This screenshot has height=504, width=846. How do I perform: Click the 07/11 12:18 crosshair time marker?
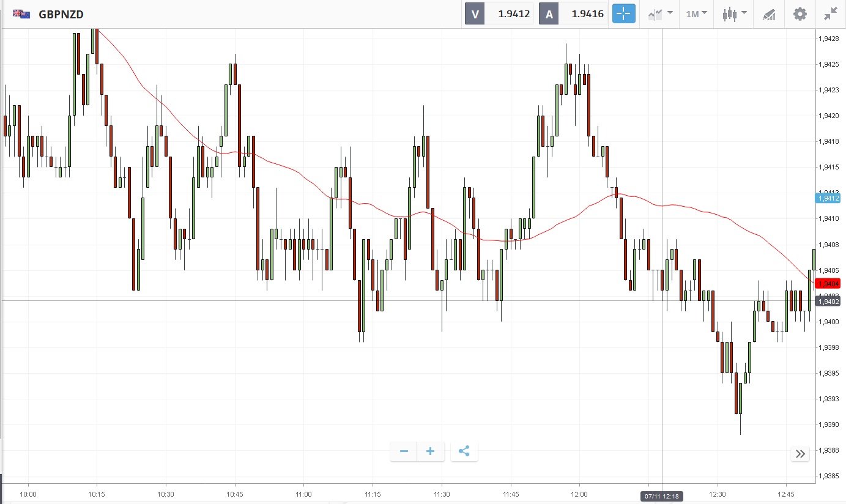[662, 494]
